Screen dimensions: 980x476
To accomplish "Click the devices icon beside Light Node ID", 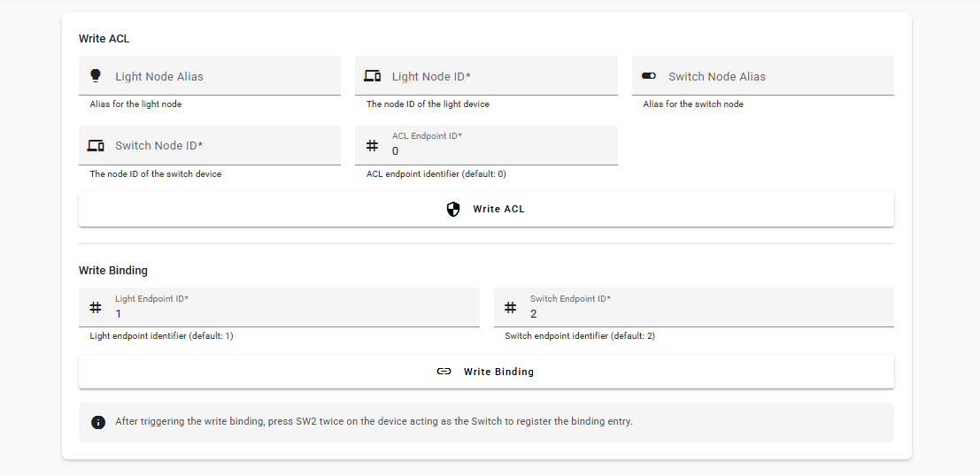I will pos(373,76).
